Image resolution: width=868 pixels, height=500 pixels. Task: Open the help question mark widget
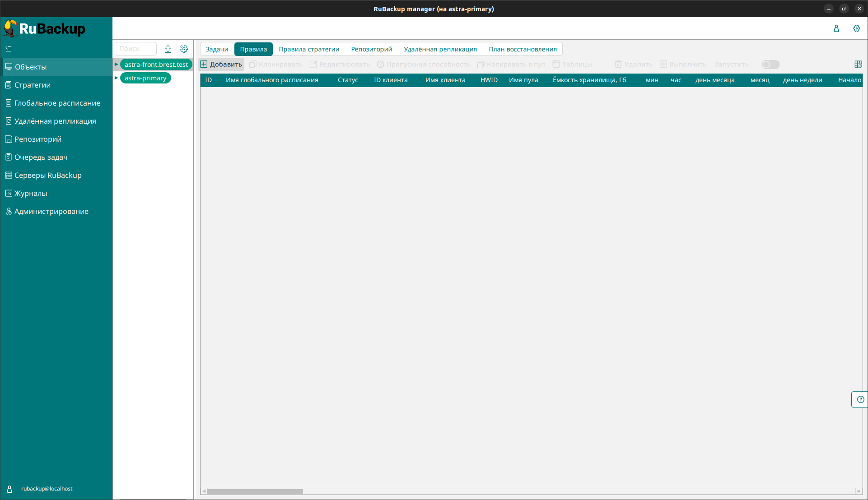coord(860,399)
